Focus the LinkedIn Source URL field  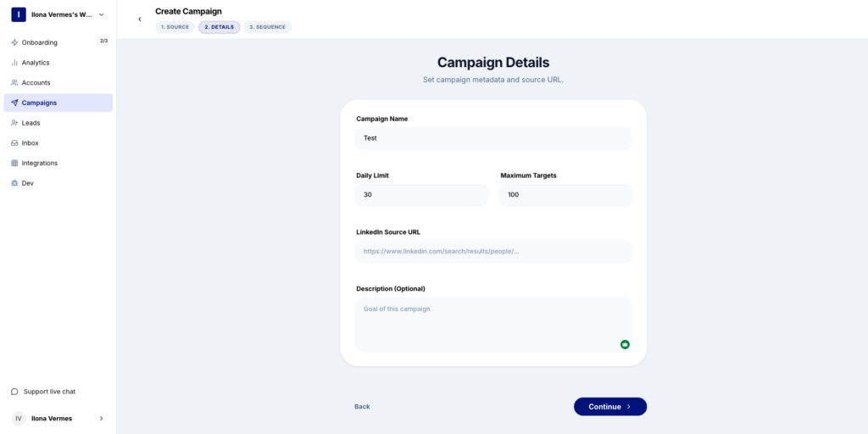click(493, 251)
